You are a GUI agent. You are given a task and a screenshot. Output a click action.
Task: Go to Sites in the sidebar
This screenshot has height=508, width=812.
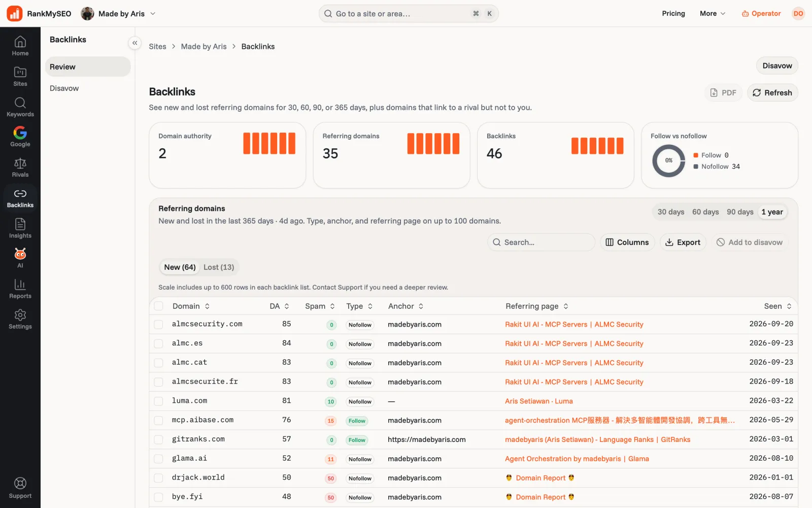[x=20, y=76]
